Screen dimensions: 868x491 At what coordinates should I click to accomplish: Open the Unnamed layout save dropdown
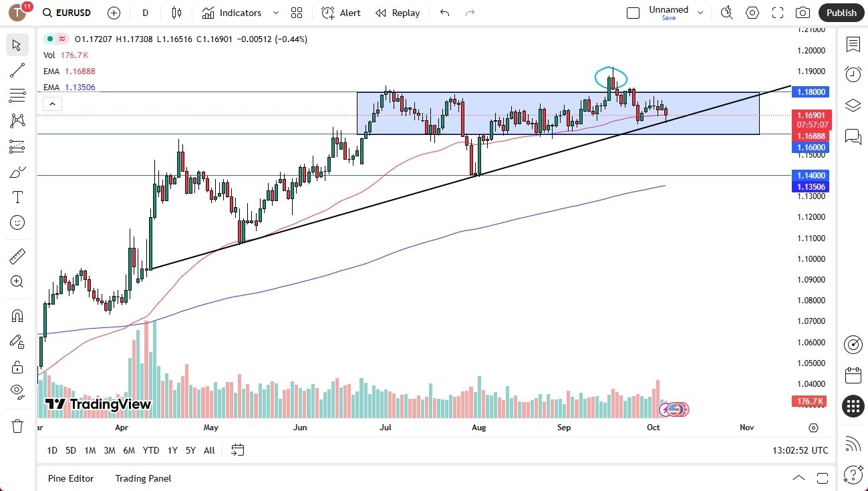pos(699,12)
